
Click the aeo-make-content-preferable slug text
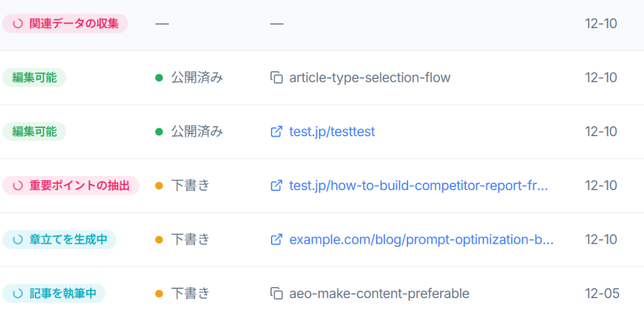click(379, 293)
